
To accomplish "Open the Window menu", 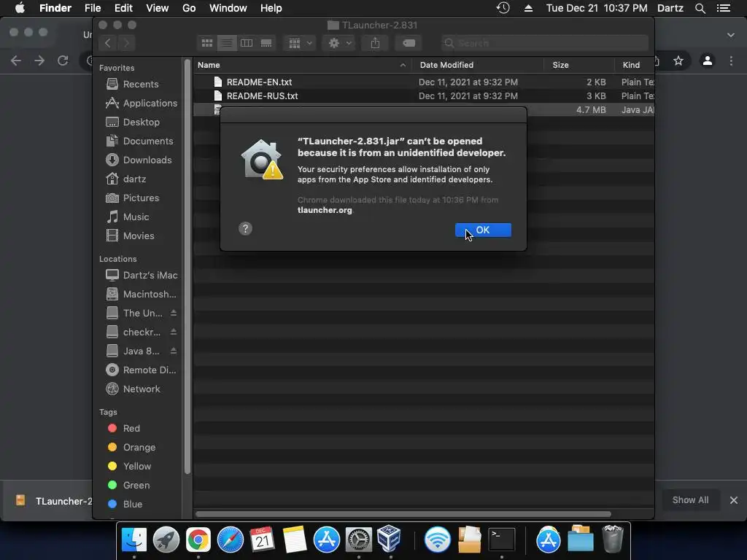I will (228, 8).
